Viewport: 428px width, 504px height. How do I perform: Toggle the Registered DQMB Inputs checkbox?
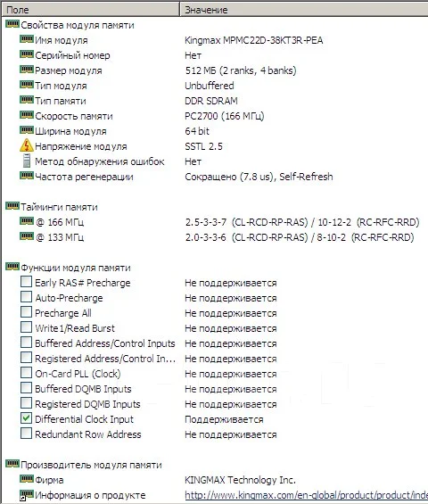(26, 403)
